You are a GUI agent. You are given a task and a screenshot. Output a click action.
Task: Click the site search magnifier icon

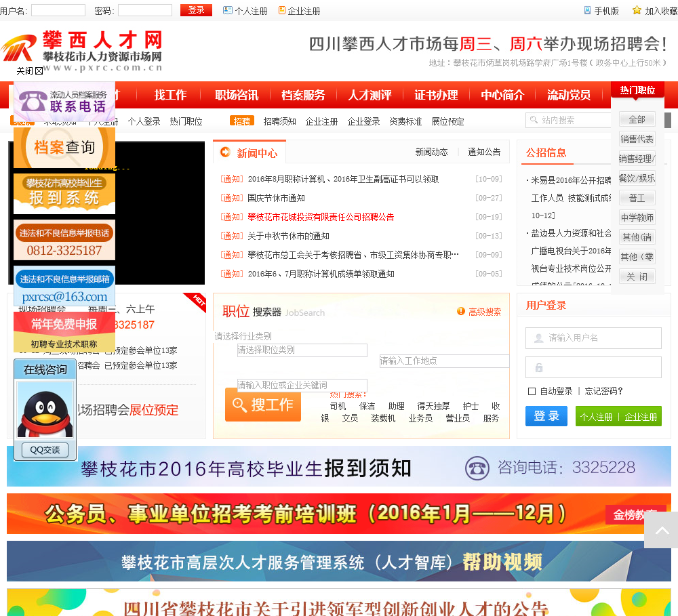click(534, 120)
